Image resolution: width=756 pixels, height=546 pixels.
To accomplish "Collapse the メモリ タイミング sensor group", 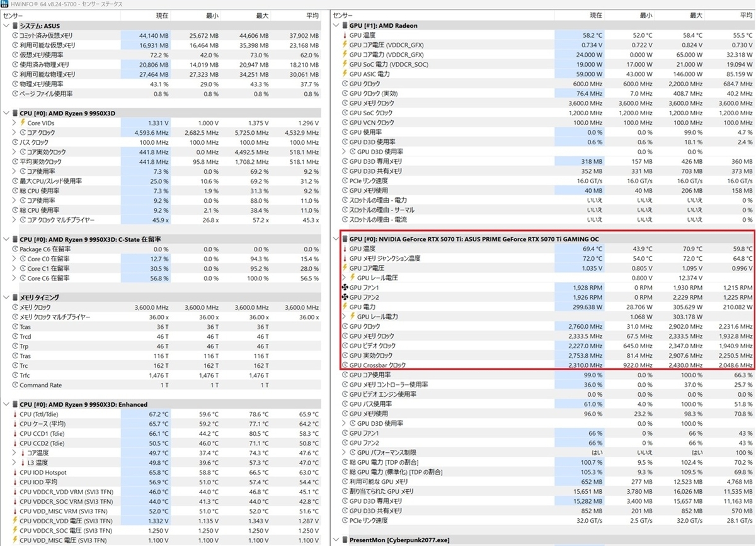I will 6,297.
